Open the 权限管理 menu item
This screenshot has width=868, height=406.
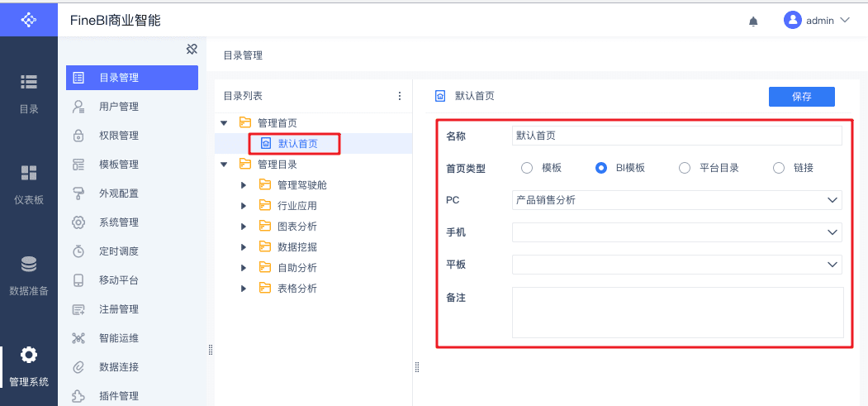pos(118,136)
